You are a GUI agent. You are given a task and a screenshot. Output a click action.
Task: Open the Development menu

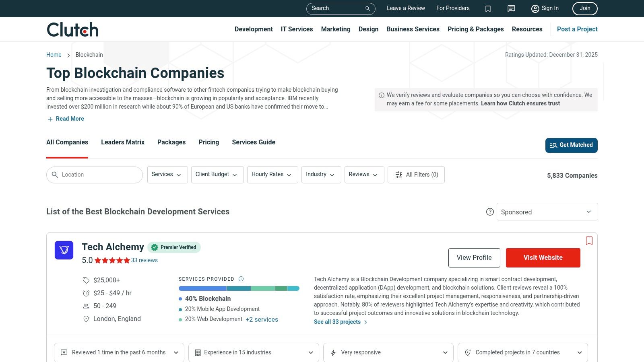(254, 29)
